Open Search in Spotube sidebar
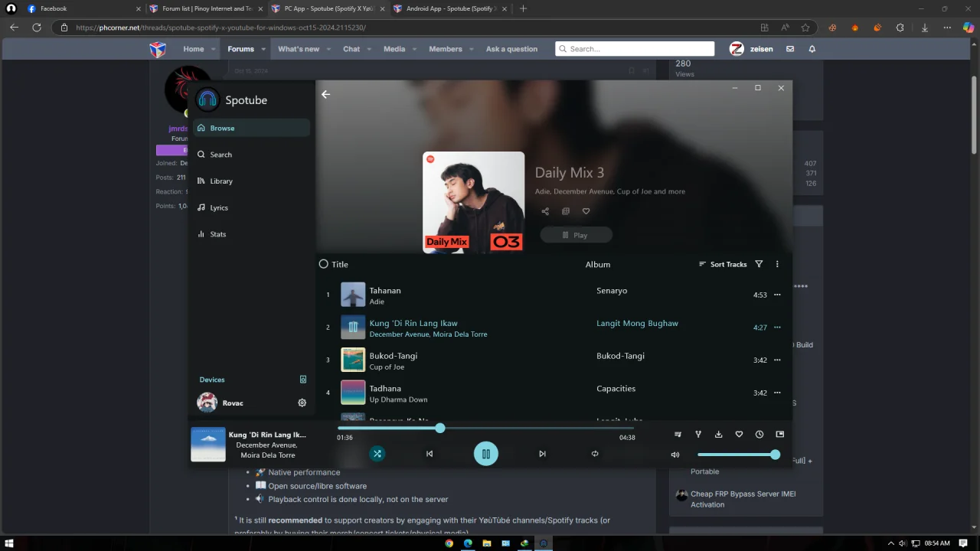This screenshot has height=551, width=980. point(251,155)
